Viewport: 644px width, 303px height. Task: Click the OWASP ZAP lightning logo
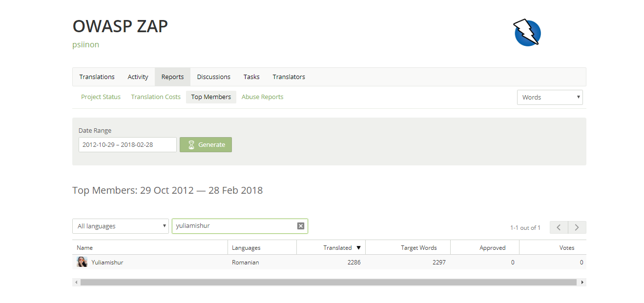(527, 33)
